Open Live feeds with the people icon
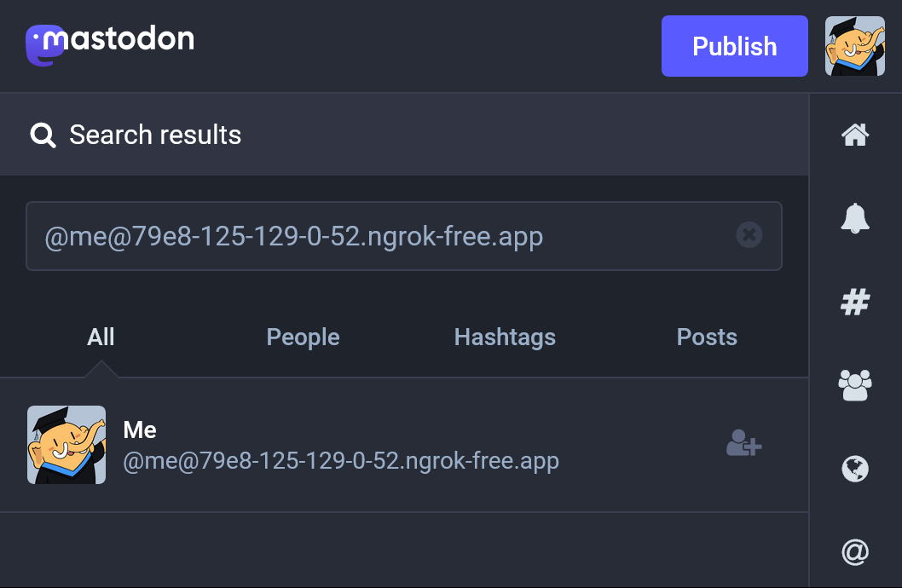The height and width of the screenshot is (588, 902). pos(855,385)
